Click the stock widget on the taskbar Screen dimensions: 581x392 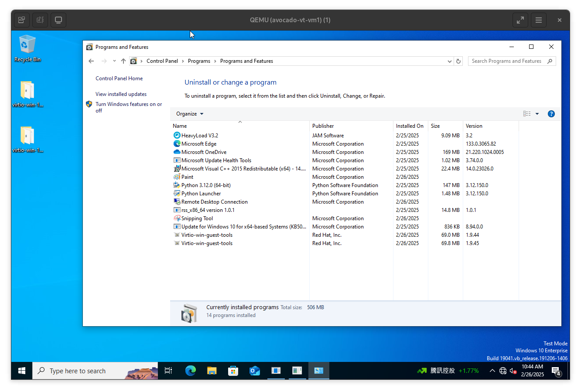[x=448, y=371]
